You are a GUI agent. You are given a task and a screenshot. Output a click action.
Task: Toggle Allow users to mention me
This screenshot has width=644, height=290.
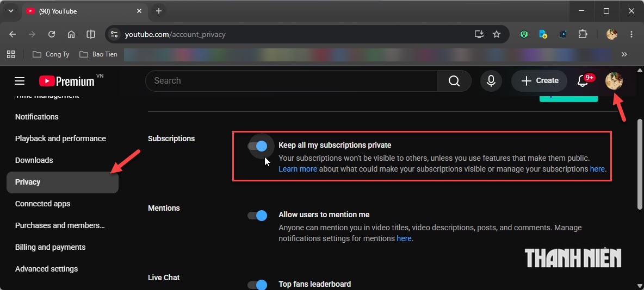pos(257,216)
